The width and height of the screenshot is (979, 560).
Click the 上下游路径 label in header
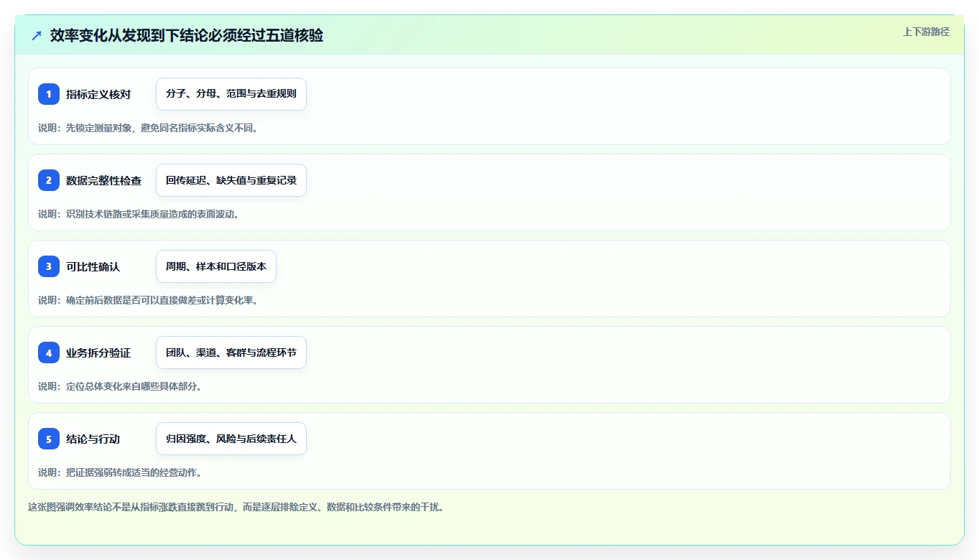pyautogui.click(x=926, y=32)
